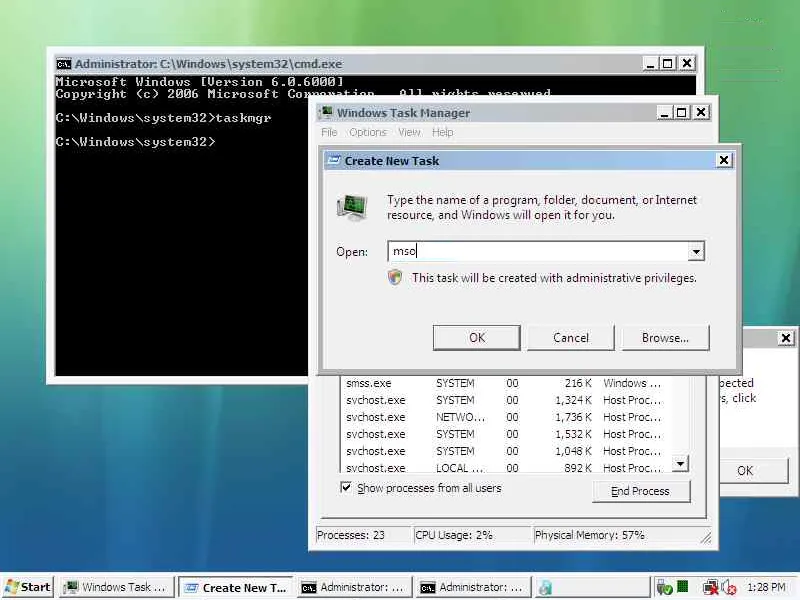Click the Run computer icon in the dialog

(352, 207)
